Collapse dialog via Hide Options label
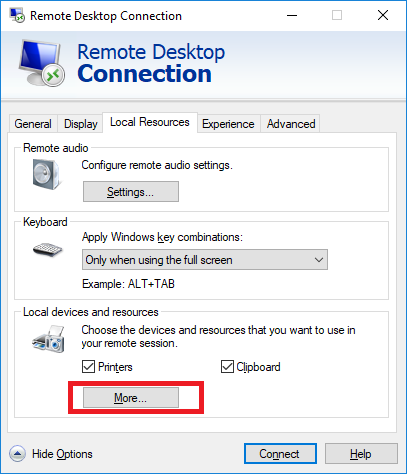Viewport: 407px width, 474px height. (62, 454)
